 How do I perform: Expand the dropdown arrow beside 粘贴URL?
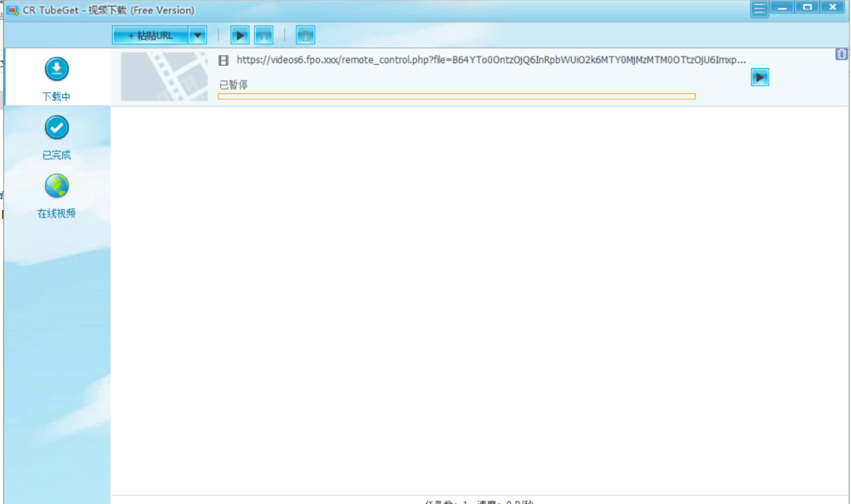point(198,36)
